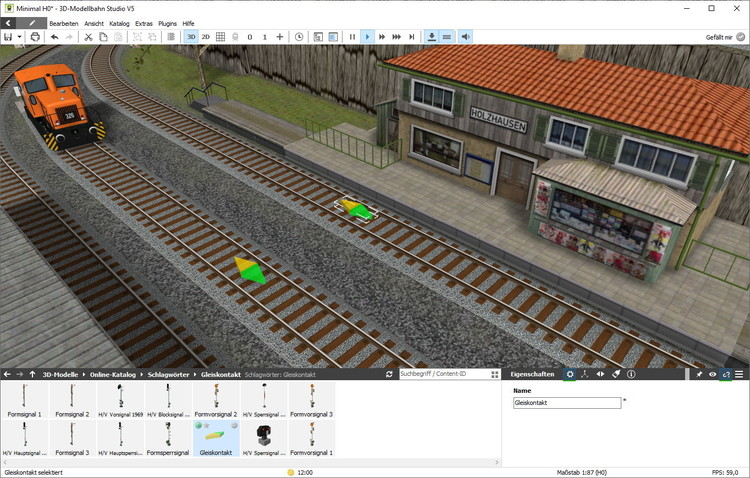Click the print icon in the toolbar

[35, 37]
